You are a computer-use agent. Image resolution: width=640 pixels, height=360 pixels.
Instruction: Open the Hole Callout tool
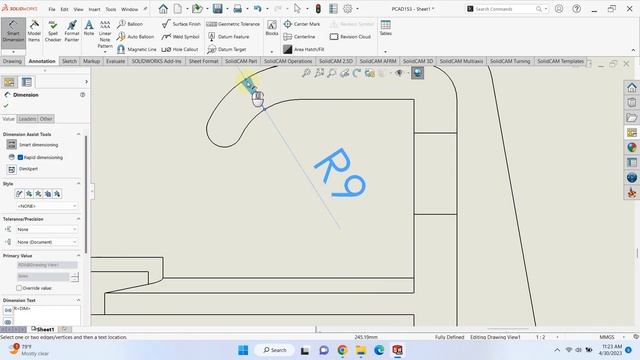(180, 49)
